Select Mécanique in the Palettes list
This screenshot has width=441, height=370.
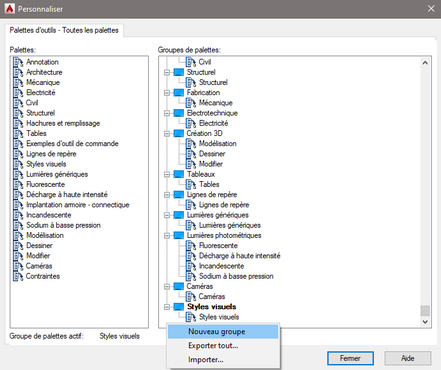(43, 82)
